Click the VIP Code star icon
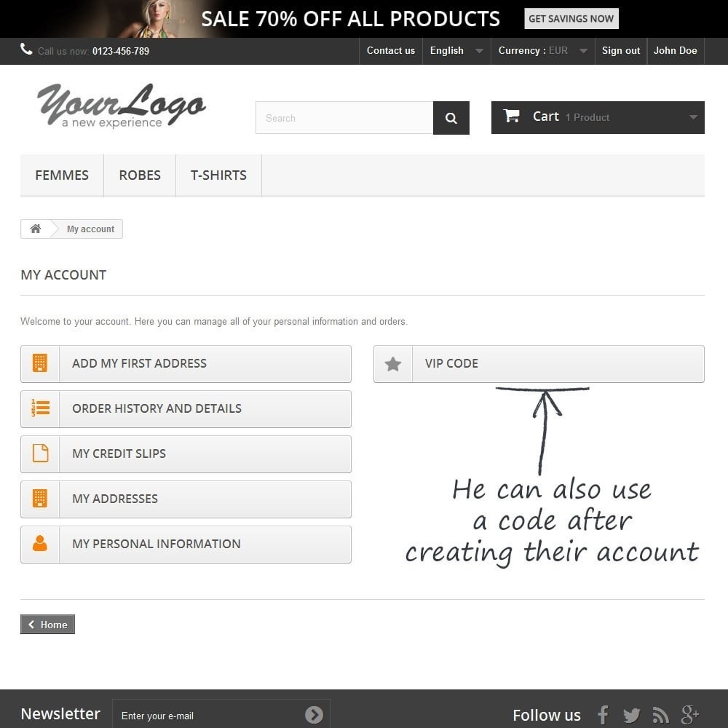 point(393,364)
